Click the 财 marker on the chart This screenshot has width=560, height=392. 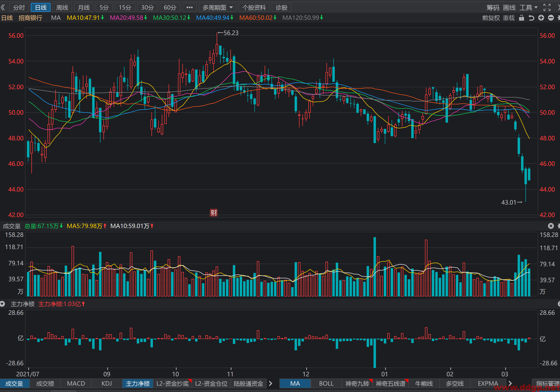click(x=214, y=213)
